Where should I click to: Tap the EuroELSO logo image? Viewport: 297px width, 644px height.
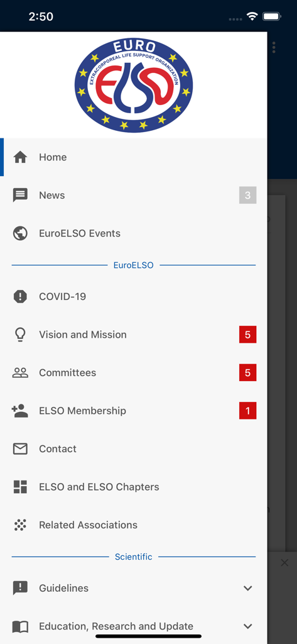point(134,85)
